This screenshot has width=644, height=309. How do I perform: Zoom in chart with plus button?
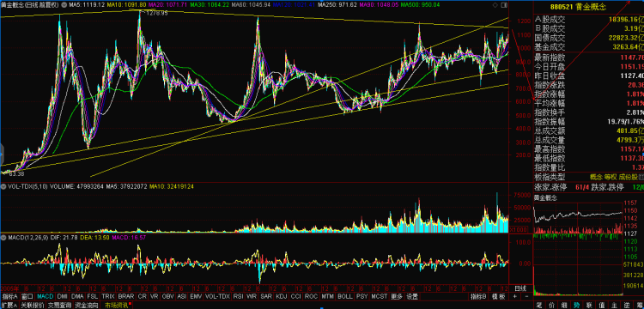[514, 296]
